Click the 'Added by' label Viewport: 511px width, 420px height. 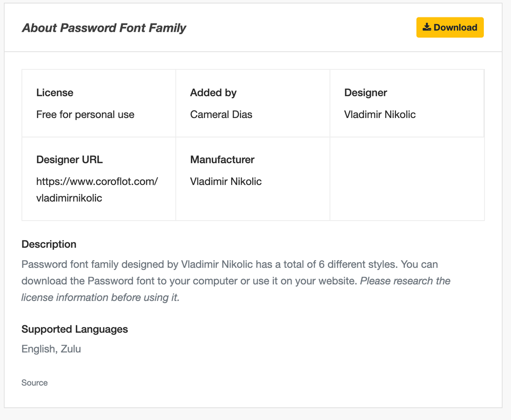click(x=213, y=92)
